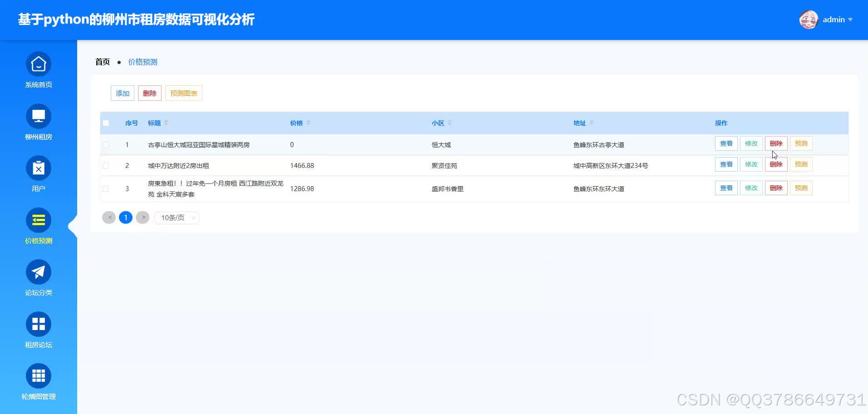Select the checkbox for row 1
Image resolution: width=868 pixels, height=414 pixels.
click(x=106, y=144)
